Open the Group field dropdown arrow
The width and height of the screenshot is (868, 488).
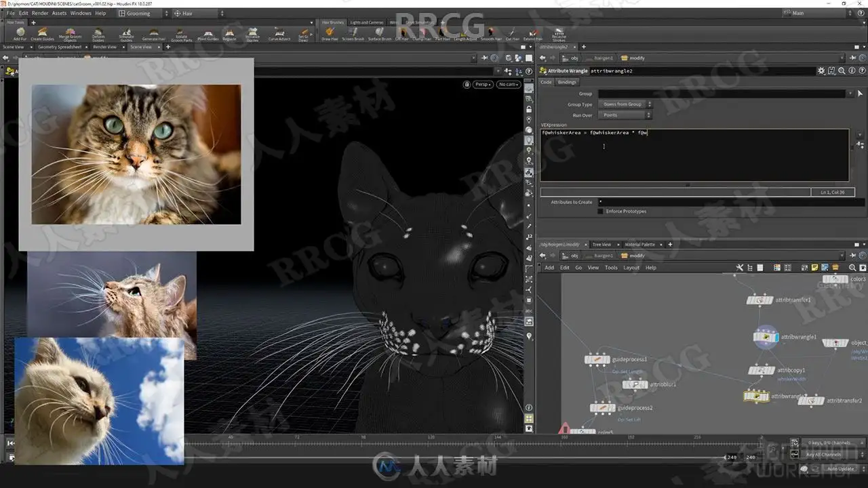pos(850,94)
